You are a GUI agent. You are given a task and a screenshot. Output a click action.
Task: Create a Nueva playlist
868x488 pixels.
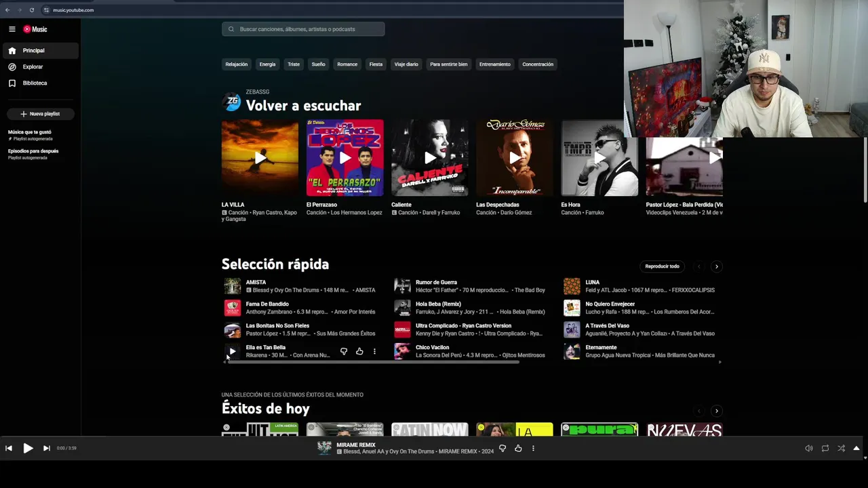pos(40,114)
